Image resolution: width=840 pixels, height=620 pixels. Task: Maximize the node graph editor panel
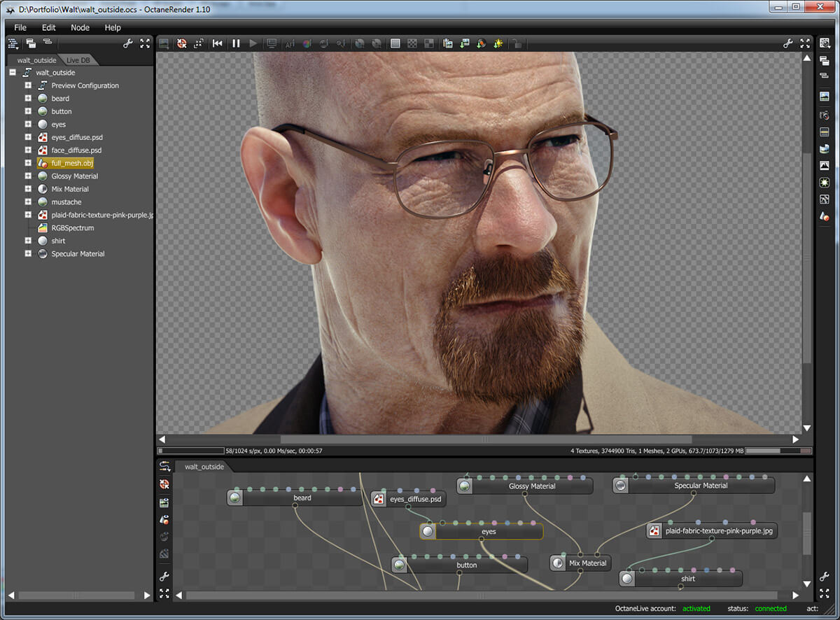coord(164,593)
